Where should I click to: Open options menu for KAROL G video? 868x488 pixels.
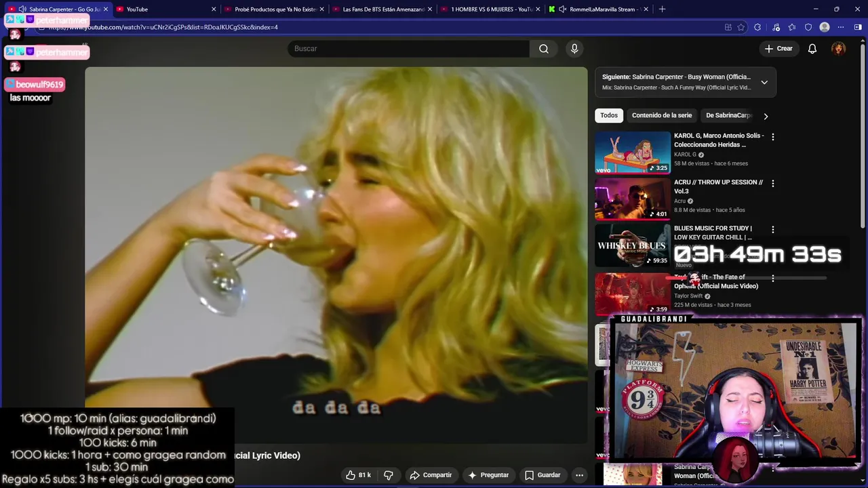click(x=772, y=137)
